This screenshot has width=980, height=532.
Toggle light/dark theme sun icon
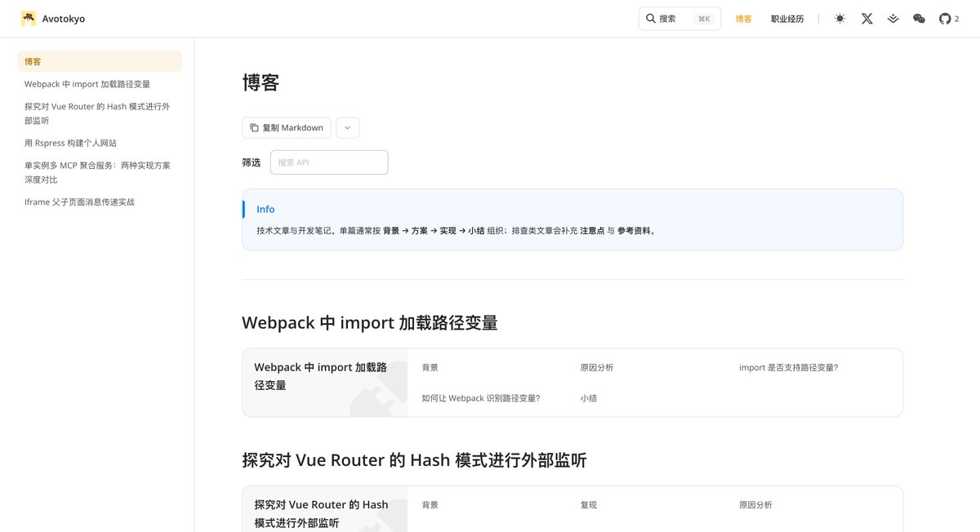[840, 19]
